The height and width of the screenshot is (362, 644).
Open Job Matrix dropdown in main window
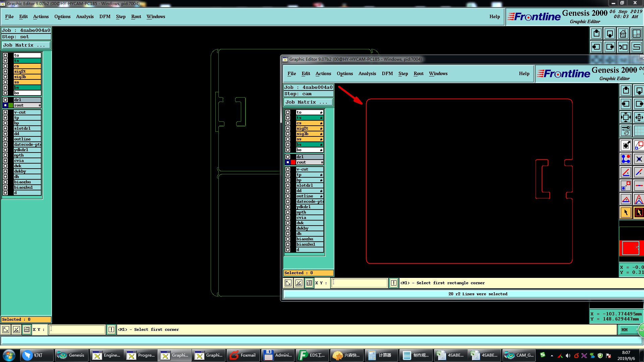(26, 45)
